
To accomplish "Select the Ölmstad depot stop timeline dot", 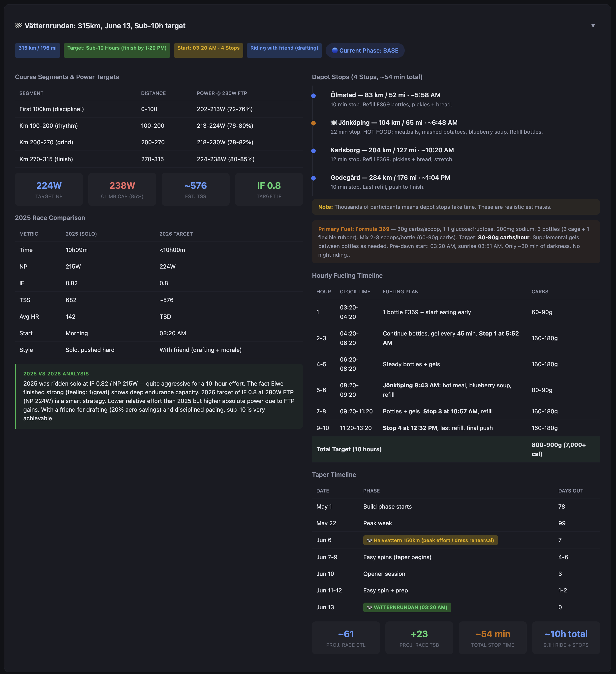I will (x=313, y=96).
